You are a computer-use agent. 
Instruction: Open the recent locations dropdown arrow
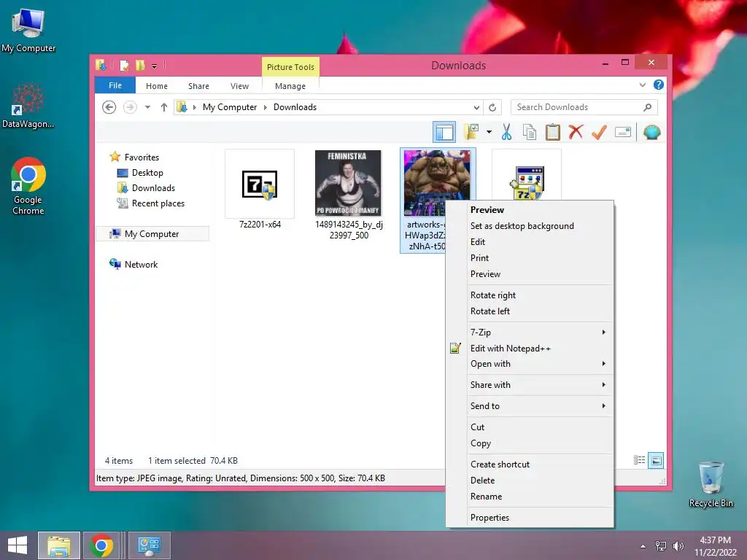click(147, 107)
